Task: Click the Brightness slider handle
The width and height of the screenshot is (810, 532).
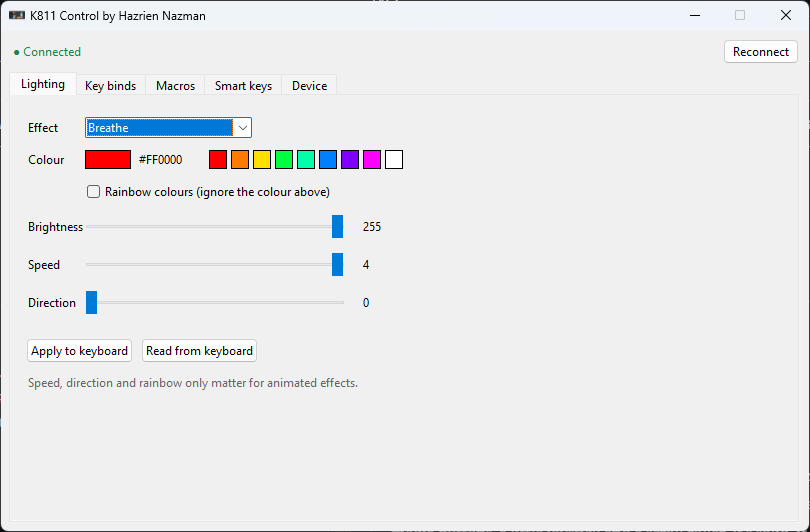Action: tap(337, 227)
